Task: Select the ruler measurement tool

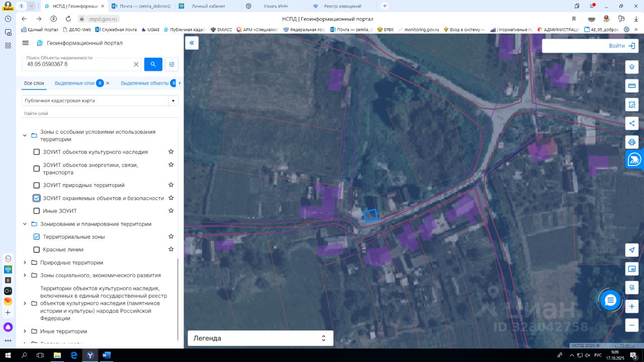Action: point(632,86)
